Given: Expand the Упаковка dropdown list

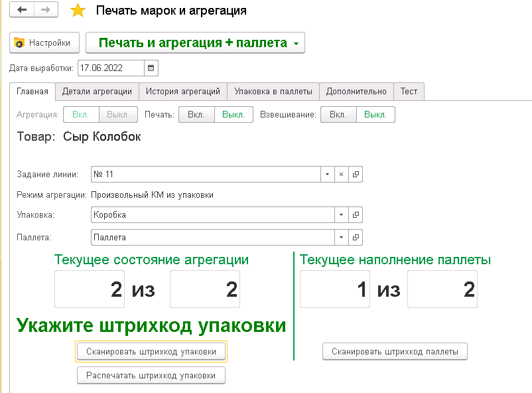Looking at the screenshot, I should pos(342,214).
